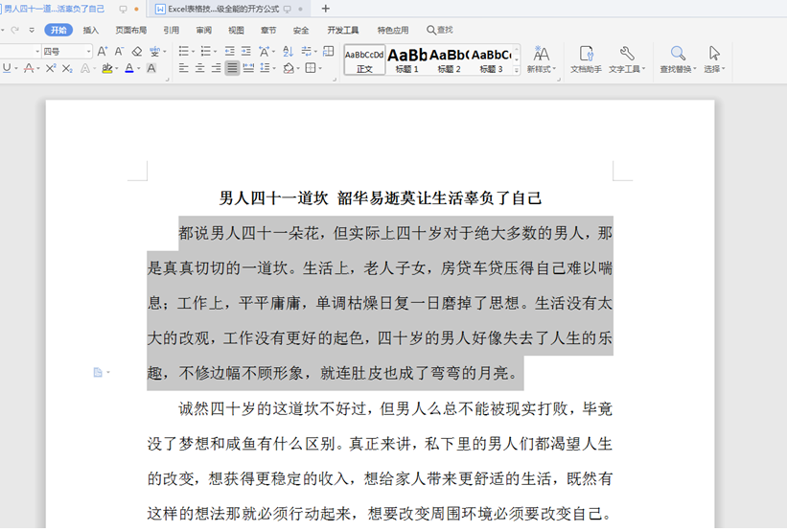Screen dimensions: 787x532
Task: Click the increase font size icon
Action: click(102, 51)
